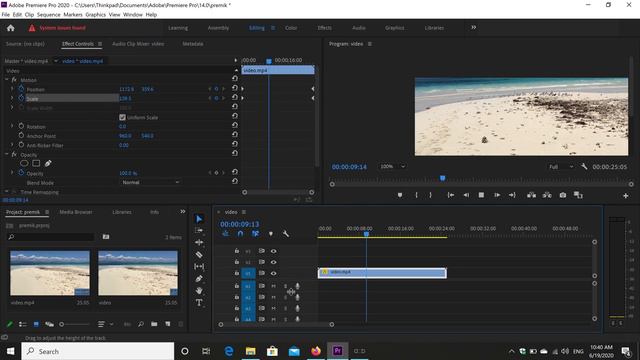Image resolution: width=640 pixels, height=360 pixels.
Task: Click Find magnifier icon in Project panel footer
Action: point(141,324)
